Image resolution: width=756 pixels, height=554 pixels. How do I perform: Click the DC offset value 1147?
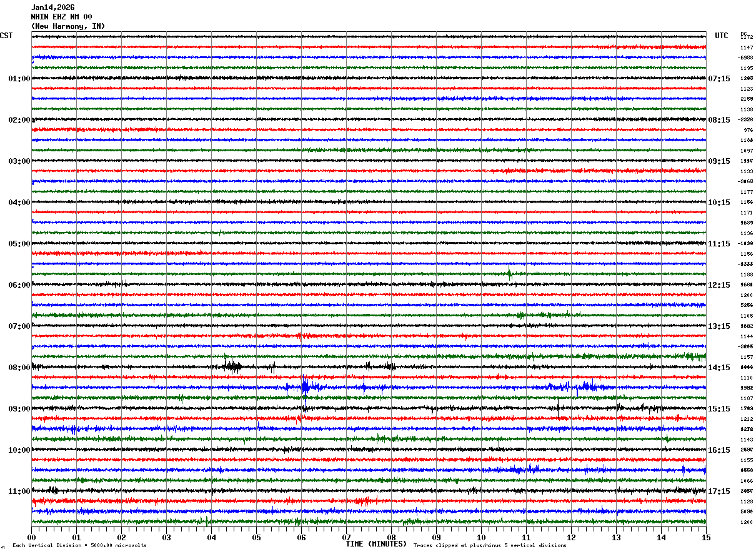(747, 48)
